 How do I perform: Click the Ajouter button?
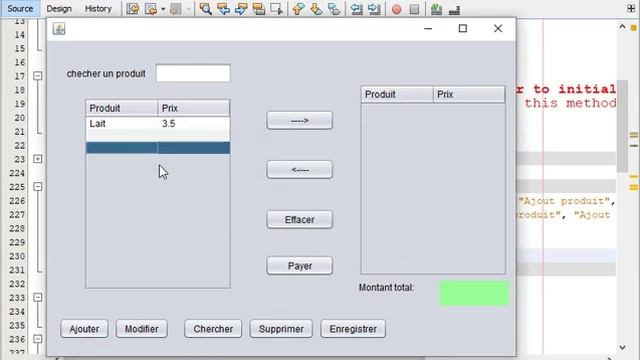click(x=84, y=329)
